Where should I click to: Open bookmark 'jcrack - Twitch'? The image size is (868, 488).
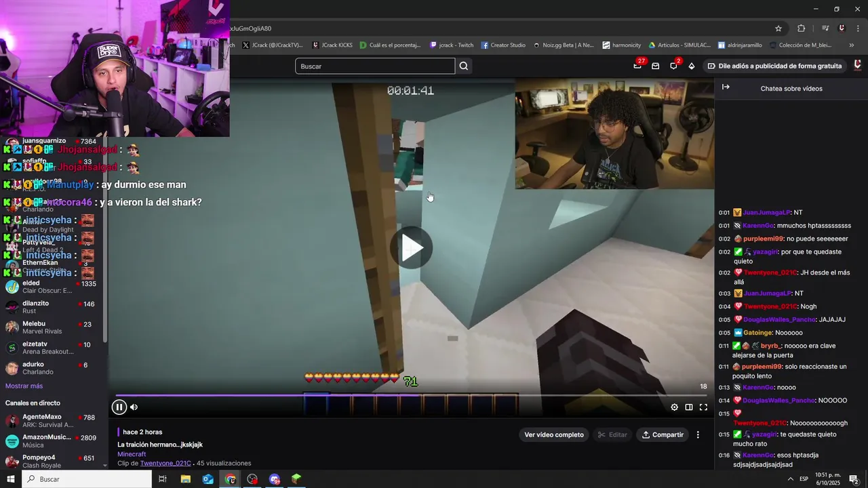pyautogui.click(x=452, y=45)
